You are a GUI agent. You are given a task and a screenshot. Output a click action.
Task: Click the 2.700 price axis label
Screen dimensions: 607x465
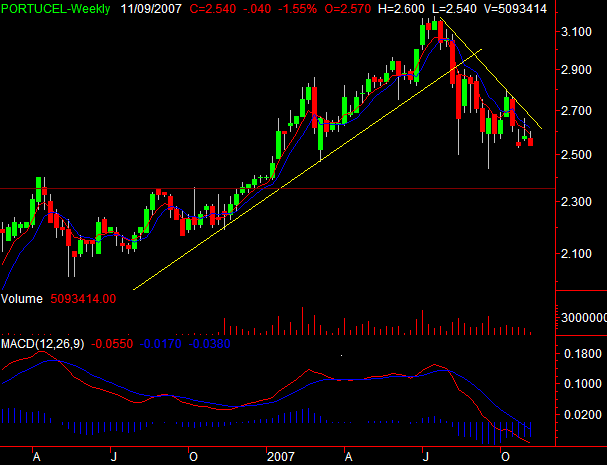coord(576,111)
